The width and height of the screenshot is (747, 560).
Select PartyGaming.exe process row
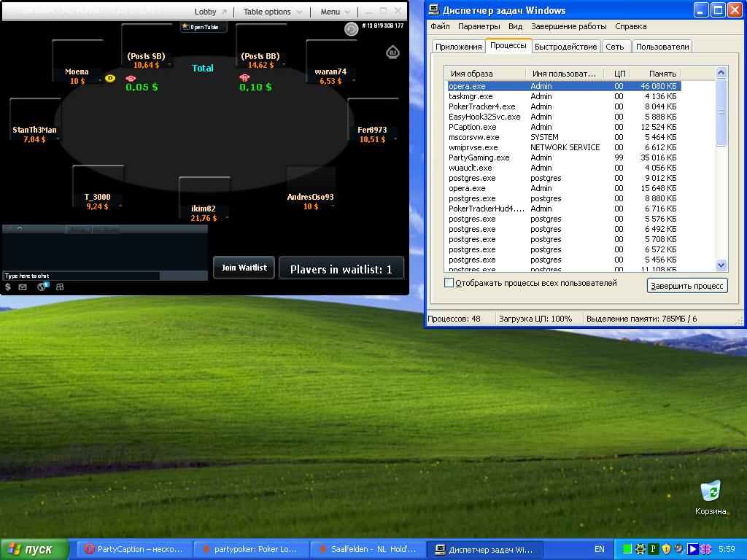click(x=564, y=157)
